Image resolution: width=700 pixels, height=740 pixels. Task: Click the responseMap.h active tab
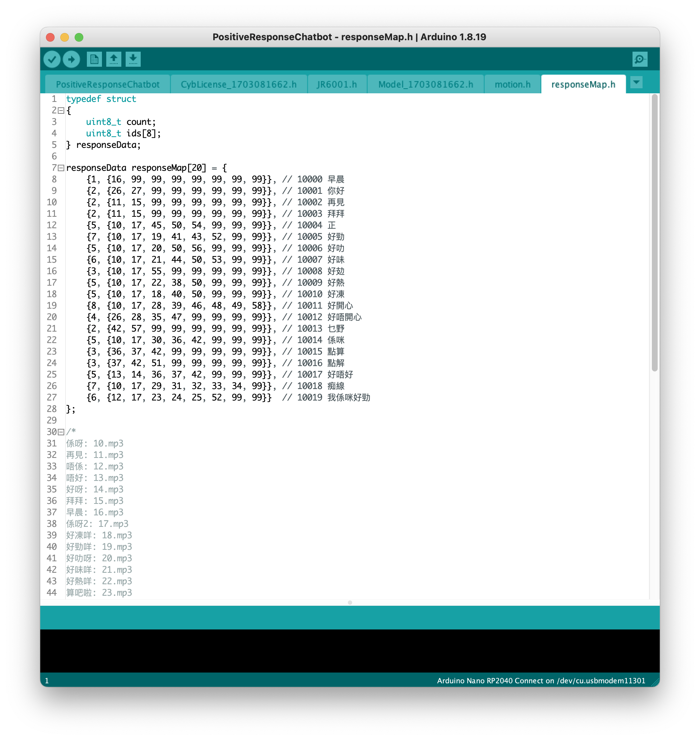[583, 84]
